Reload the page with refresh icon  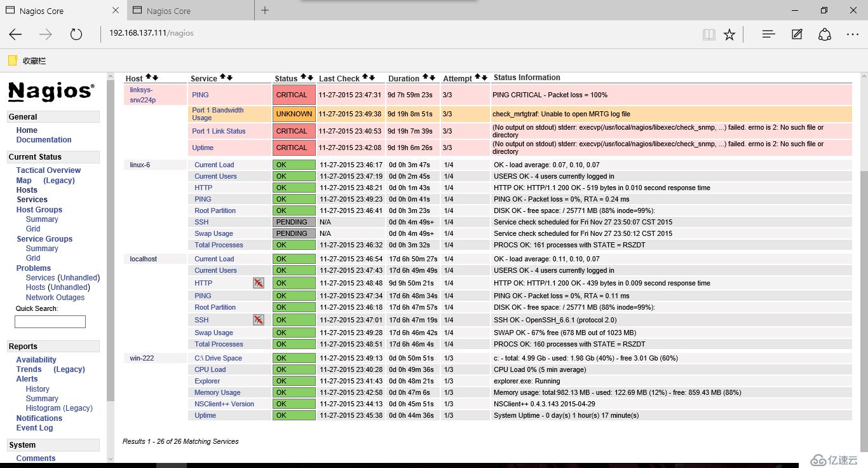click(x=76, y=34)
